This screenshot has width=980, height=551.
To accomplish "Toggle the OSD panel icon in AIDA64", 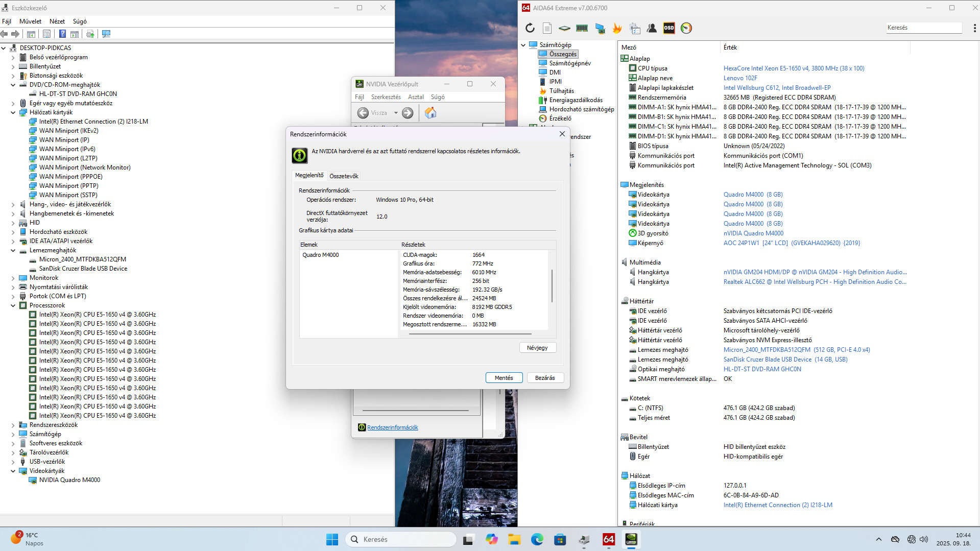I will [669, 28].
